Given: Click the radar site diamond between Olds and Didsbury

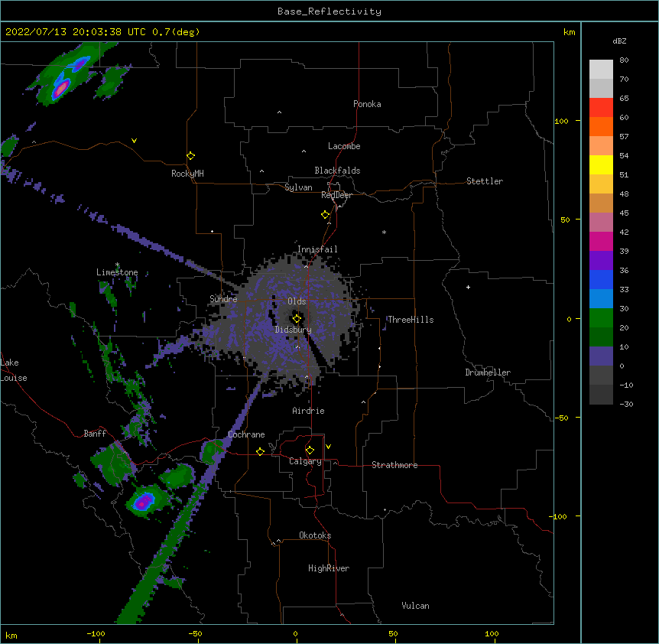Looking at the screenshot, I should coord(297,319).
